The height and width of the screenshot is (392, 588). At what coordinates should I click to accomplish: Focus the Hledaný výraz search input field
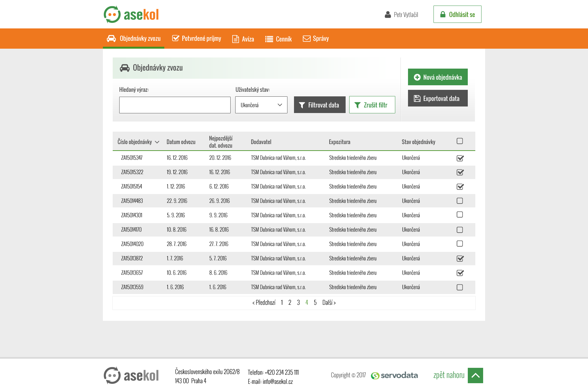[x=175, y=105]
